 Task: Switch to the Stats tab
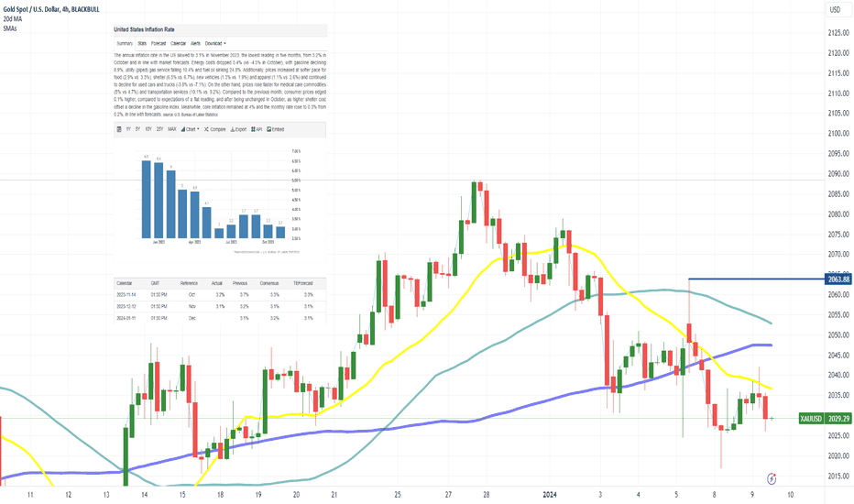(142, 44)
